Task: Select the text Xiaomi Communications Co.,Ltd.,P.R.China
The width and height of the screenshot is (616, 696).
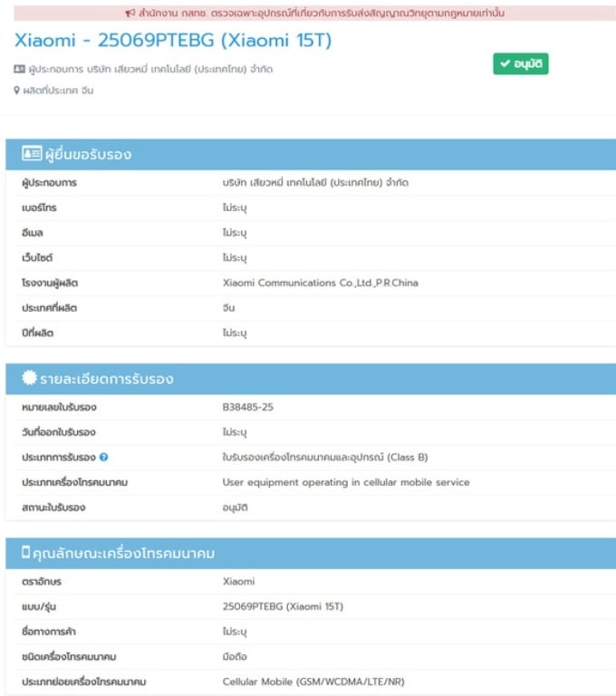Action: point(320,283)
